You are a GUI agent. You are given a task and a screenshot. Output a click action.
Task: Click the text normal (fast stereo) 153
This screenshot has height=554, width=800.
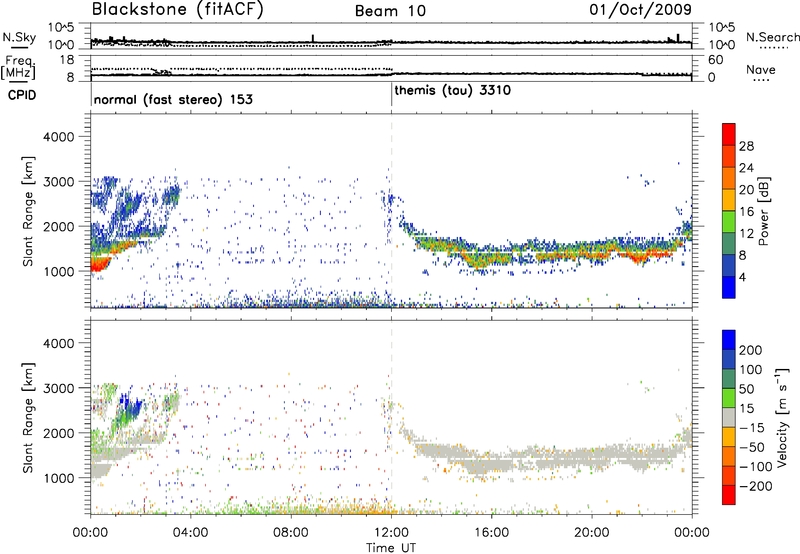[173, 99]
